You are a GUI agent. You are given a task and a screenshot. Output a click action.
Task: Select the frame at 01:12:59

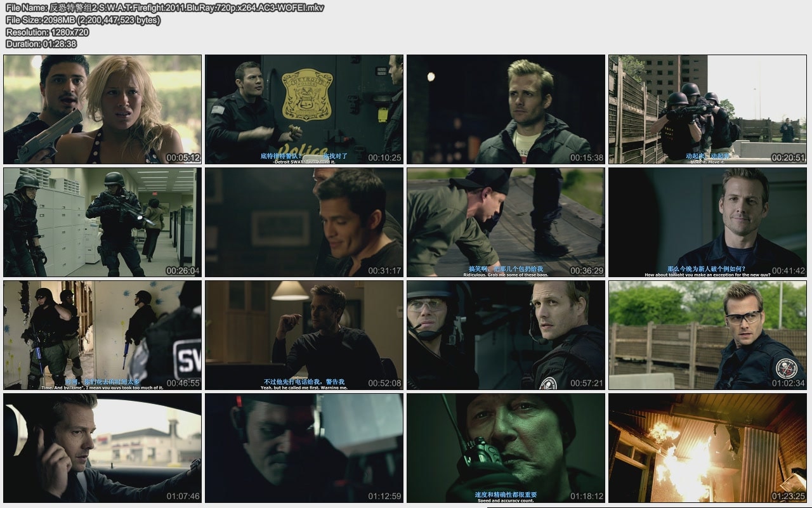click(x=304, y=448)
